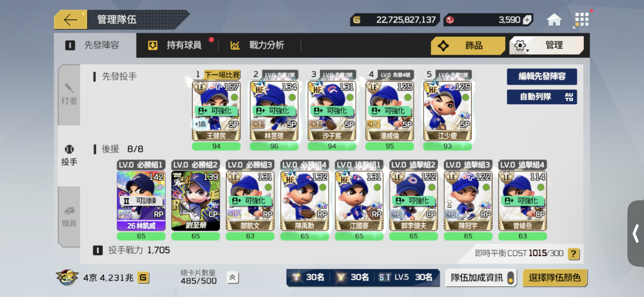Click the question mark COST help icon
The width and height of the screenshot is (644, 297).
click(574, 253)
